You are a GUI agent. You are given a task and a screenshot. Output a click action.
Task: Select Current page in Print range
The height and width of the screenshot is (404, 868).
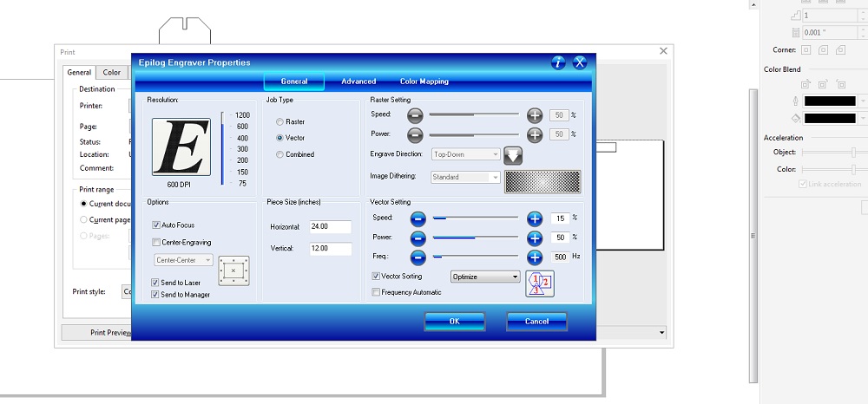83,219
